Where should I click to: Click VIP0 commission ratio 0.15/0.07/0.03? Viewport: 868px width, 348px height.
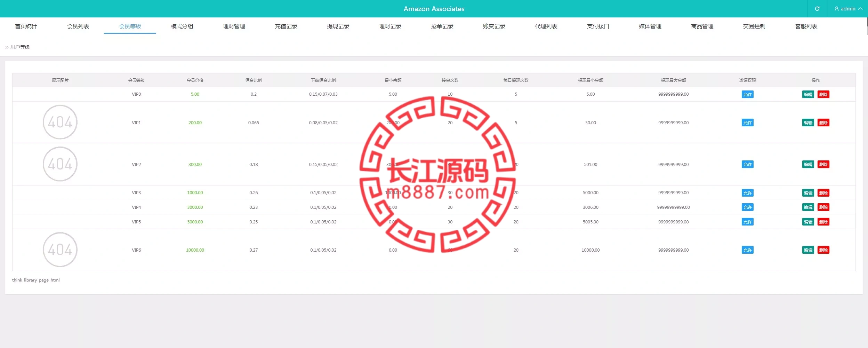tap(323, 94)
